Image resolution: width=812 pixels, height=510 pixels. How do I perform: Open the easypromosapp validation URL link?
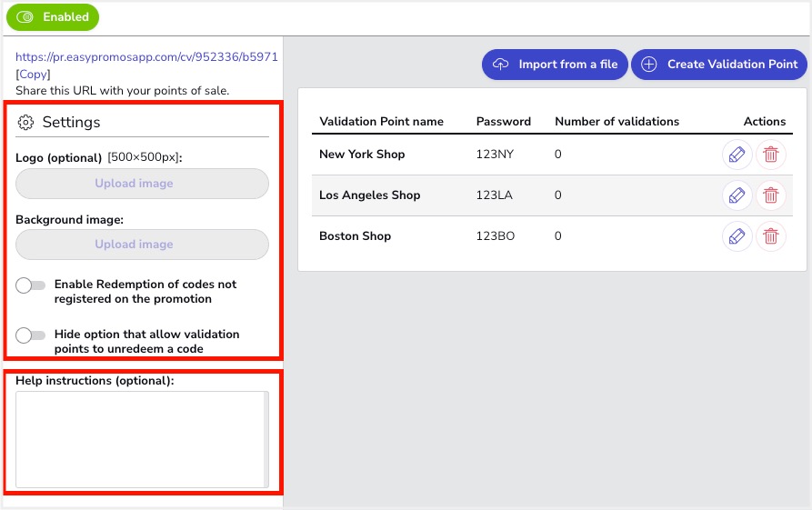click(x=146, y=57)
